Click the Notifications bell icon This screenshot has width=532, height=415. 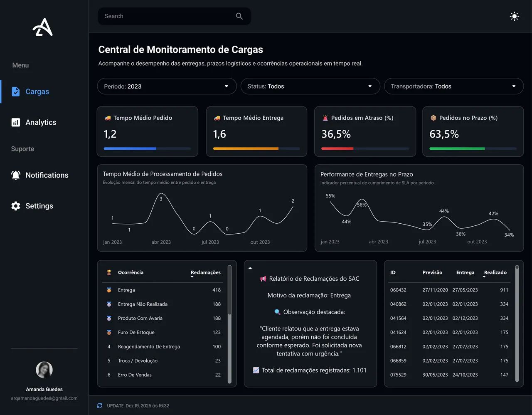coord(16,175)
